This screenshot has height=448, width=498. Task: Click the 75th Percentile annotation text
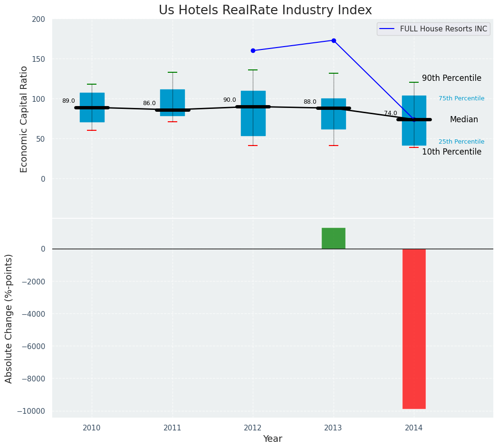click(461, 98)
